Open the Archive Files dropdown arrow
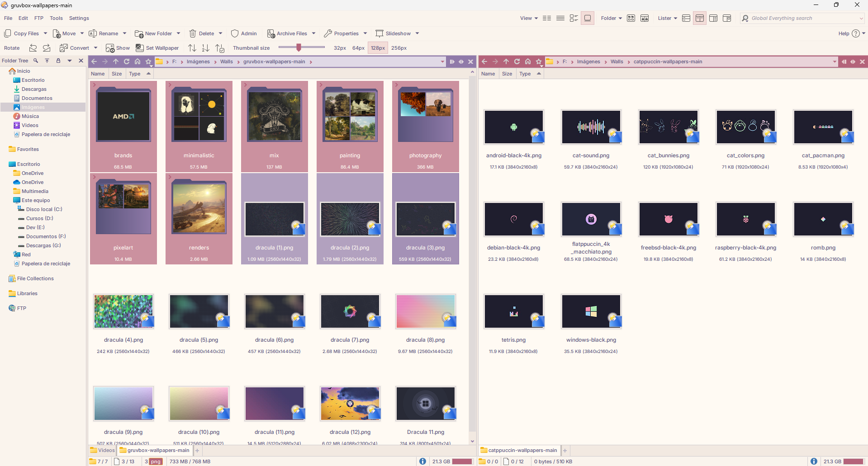The height and width of the screenshot is (466, 868). click(314, 33)
